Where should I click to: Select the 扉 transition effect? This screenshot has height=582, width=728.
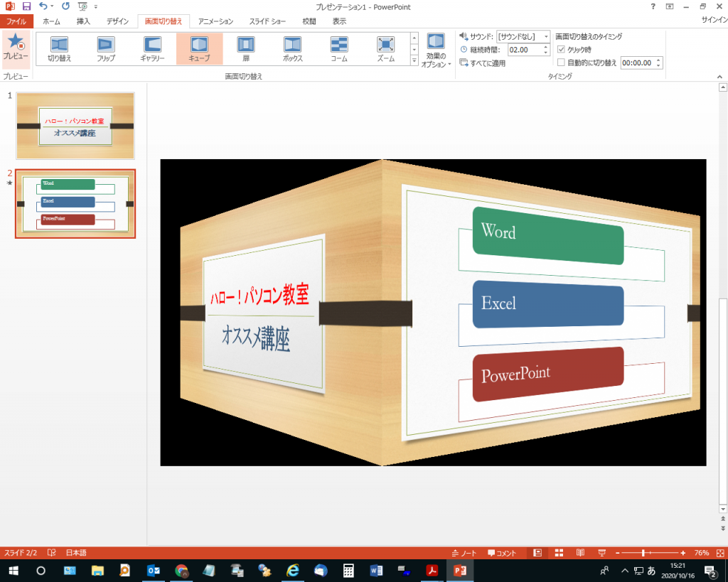[246, 49]
